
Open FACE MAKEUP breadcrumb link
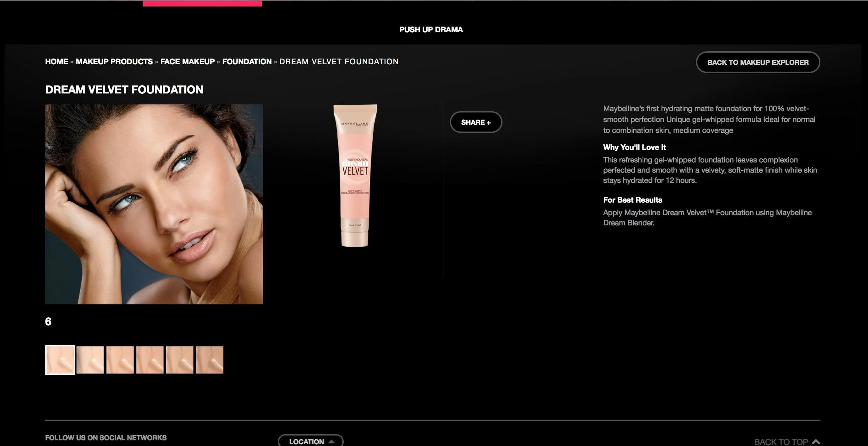(x=187, y=61)
